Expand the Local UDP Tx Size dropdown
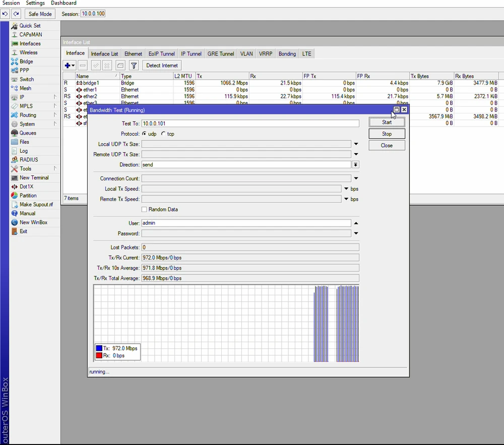504x445 pixels. pos(356,144)
